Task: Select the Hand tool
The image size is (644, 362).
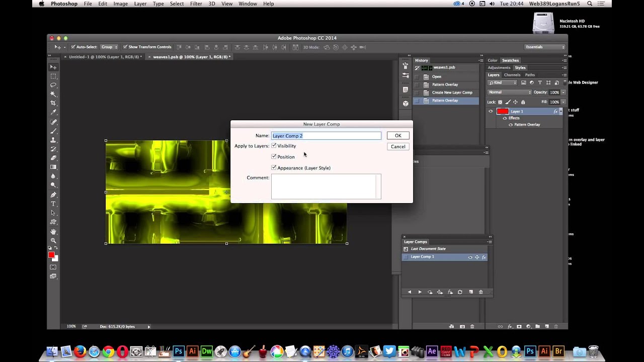Action: [53, 231]
